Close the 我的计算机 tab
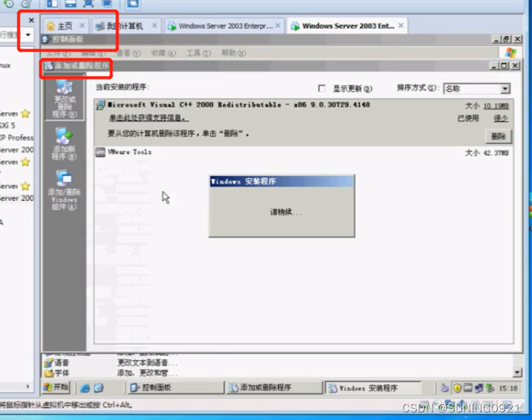Image resolution: width=532 pixels, height=420 pixels. point(154,26)
